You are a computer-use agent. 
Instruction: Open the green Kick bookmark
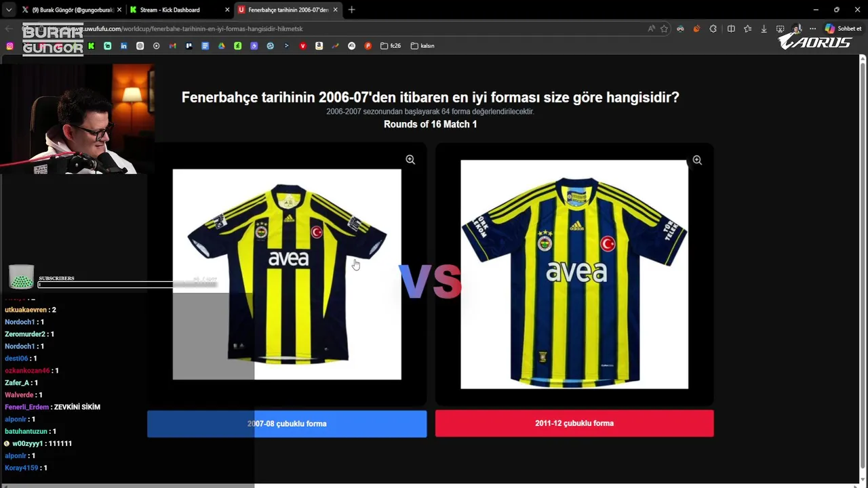coord(91,46)
